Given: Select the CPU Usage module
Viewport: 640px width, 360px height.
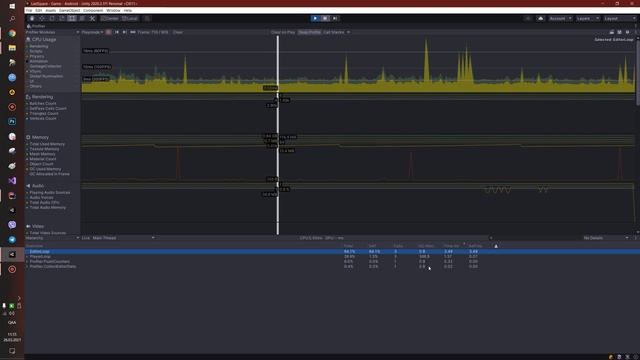Looking at the screenshot, I should pos(52,40).
